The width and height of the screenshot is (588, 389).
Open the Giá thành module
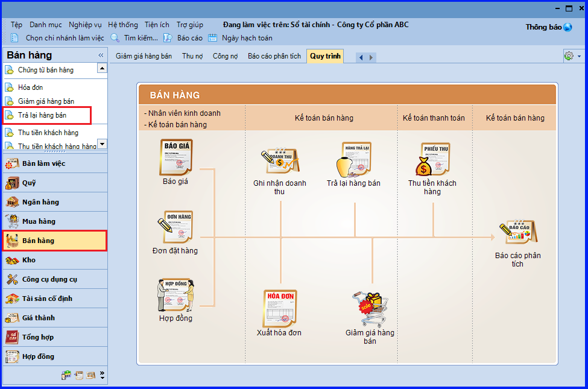(x=55, y=318)
